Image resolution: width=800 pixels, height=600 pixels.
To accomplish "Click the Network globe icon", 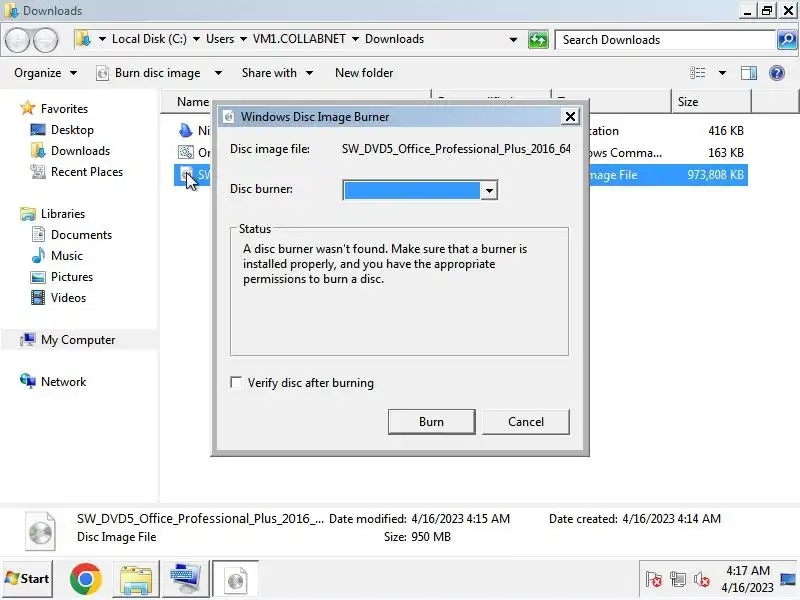I will click(28, 381).
